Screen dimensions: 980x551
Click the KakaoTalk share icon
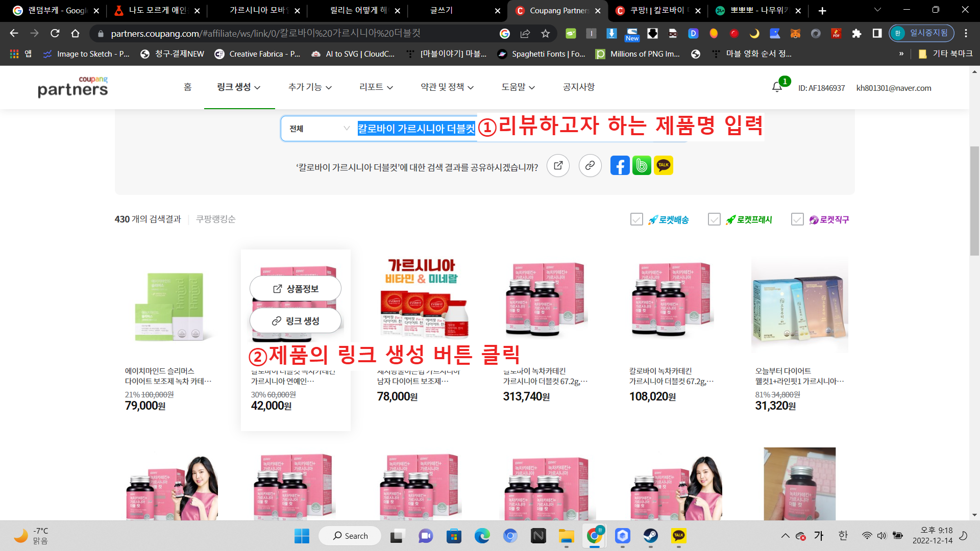(664, 166)
